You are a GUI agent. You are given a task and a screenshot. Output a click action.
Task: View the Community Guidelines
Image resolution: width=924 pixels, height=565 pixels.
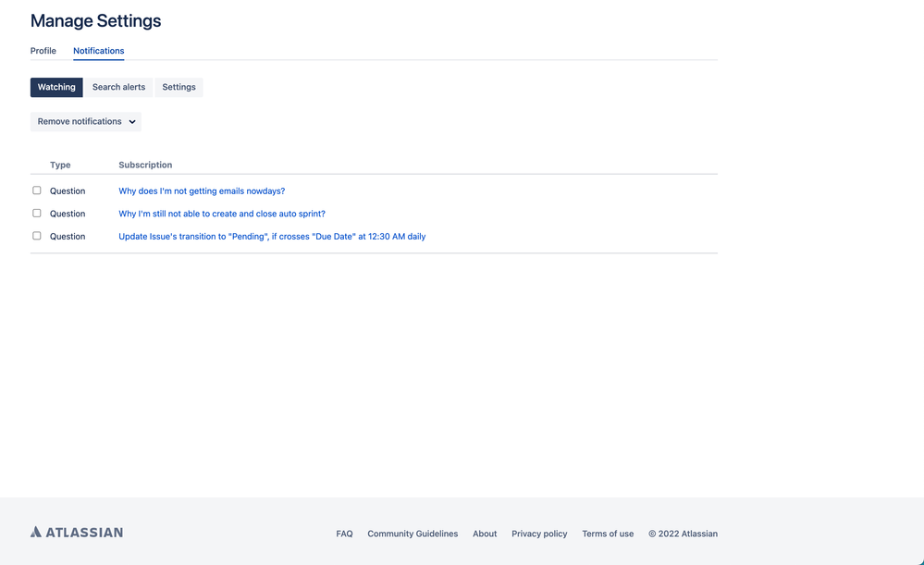(412, 534)
